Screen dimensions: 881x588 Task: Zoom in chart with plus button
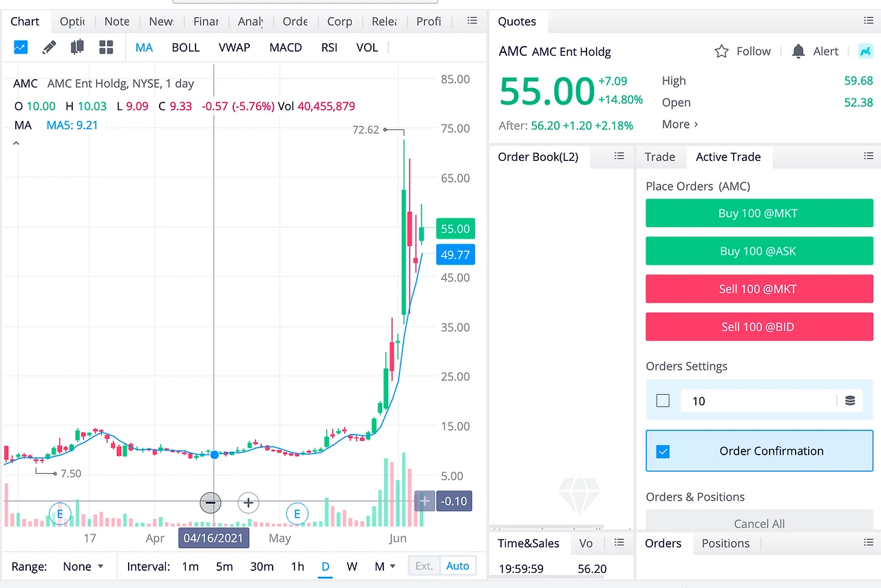tap(248, 503)
